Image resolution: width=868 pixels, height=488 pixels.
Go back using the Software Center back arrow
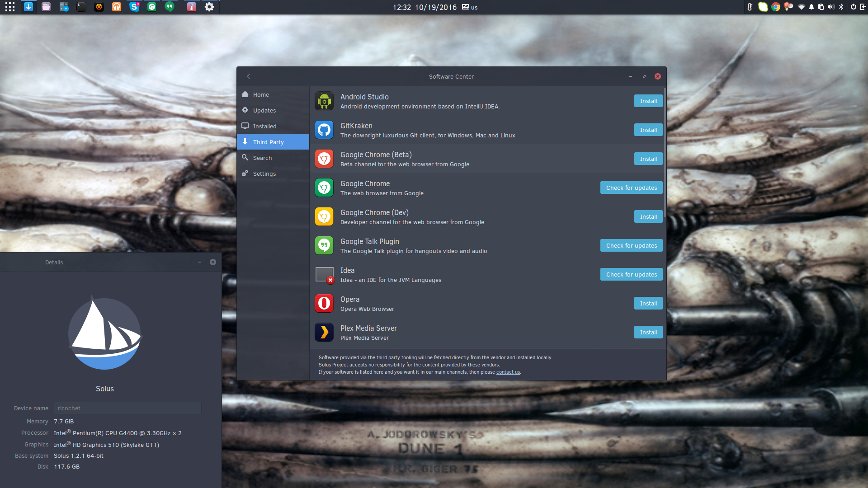[x=249, y=76]
